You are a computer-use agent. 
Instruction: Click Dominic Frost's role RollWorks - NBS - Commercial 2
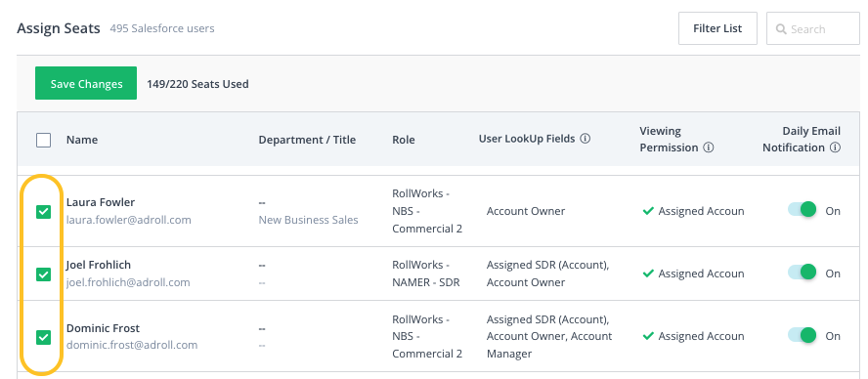coord(427,336)
